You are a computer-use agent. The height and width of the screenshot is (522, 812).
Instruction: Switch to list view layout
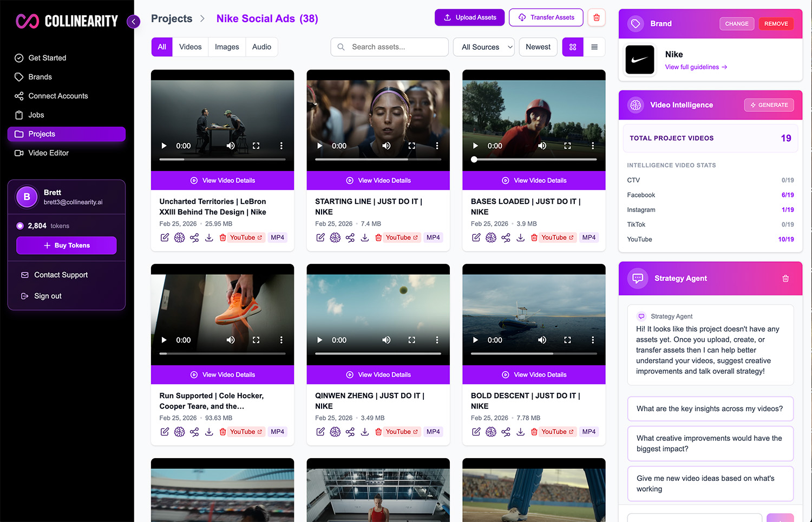tap(594, 47)
